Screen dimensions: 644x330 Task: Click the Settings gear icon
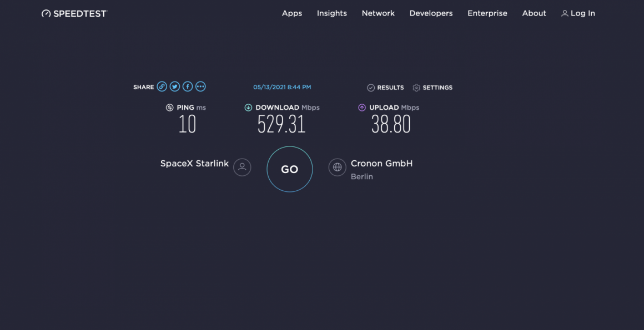tap(416, 88)
